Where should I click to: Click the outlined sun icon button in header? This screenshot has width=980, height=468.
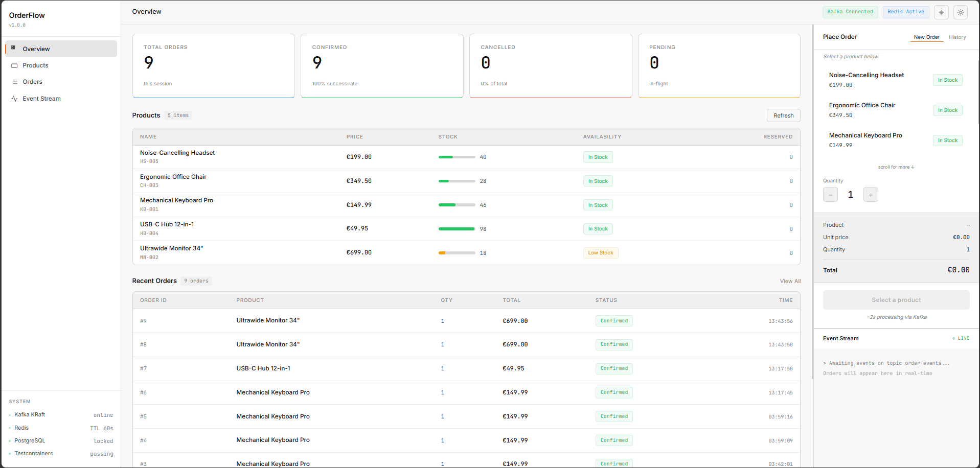[961, 12]
